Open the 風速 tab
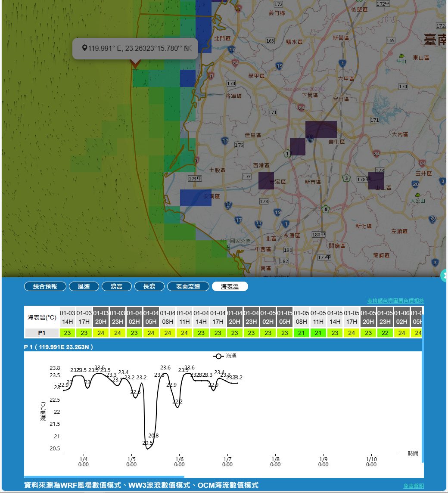 84,286
